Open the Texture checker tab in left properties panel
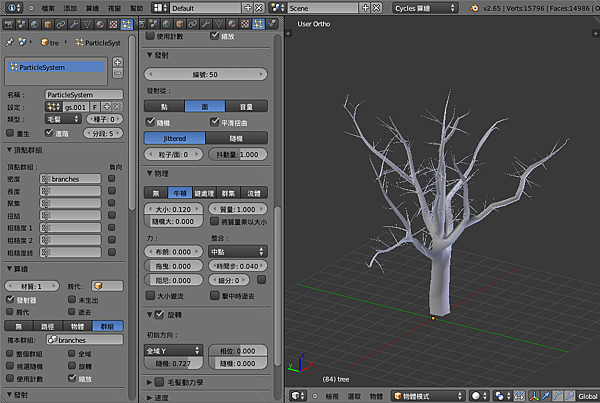 coord(113,25)
